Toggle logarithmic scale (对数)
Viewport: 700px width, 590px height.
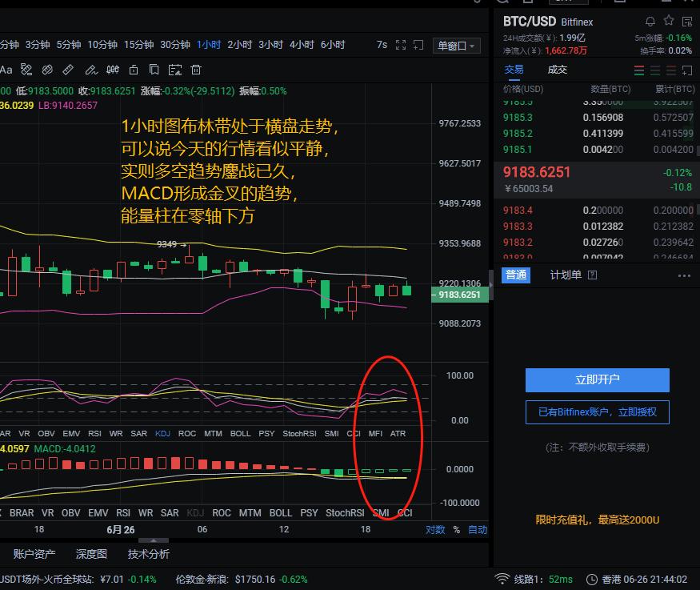(x=435, y=530)
